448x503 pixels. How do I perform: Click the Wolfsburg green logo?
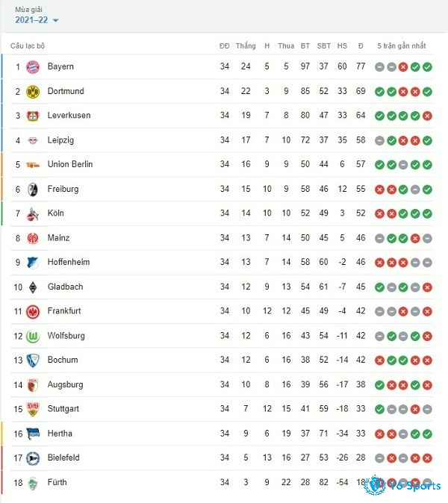tap(32, 336)
